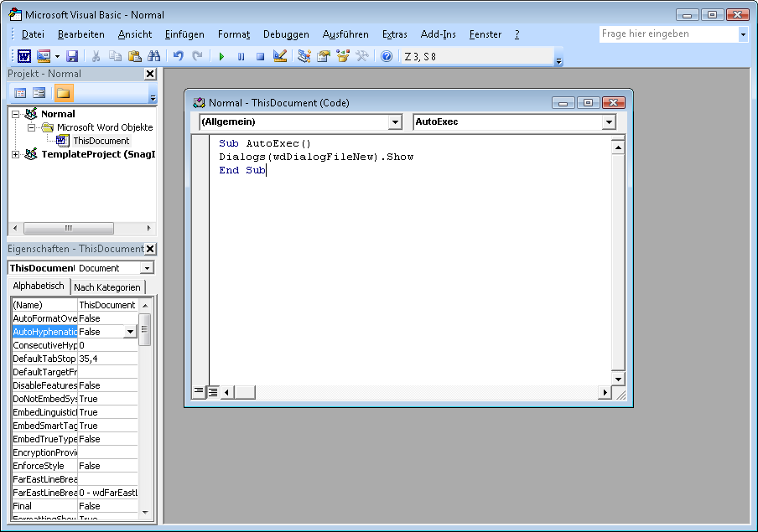Close the Eigenschaften panel

click(x=150, y=249)
